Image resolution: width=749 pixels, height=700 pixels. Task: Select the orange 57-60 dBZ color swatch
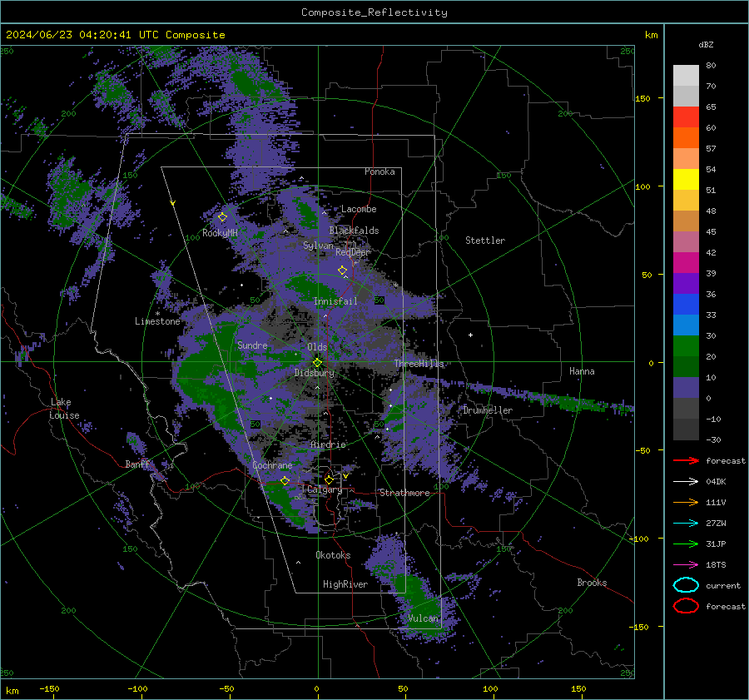pyautogui.click(x=686, y=138)
